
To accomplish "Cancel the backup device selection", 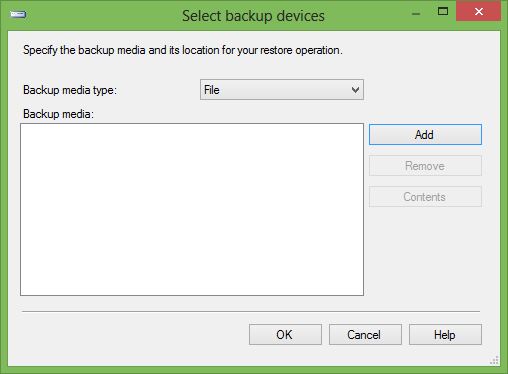I will [x=365, y=334].
